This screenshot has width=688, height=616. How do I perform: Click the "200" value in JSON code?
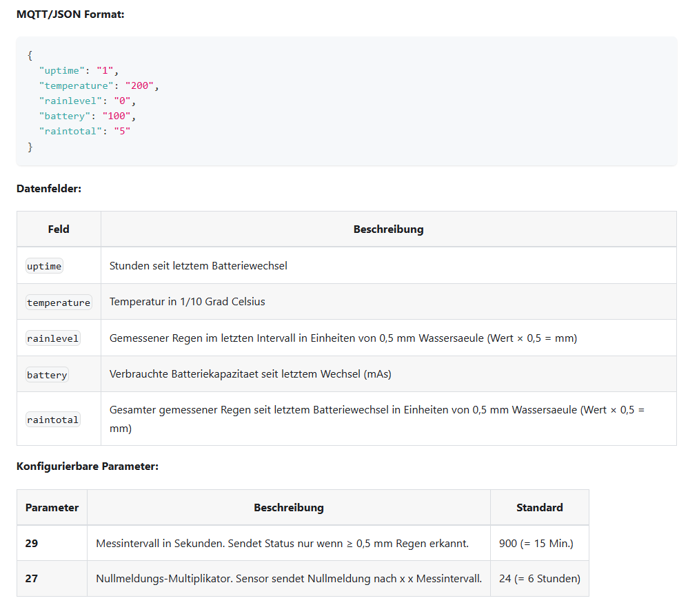click(x=139, y=86)
